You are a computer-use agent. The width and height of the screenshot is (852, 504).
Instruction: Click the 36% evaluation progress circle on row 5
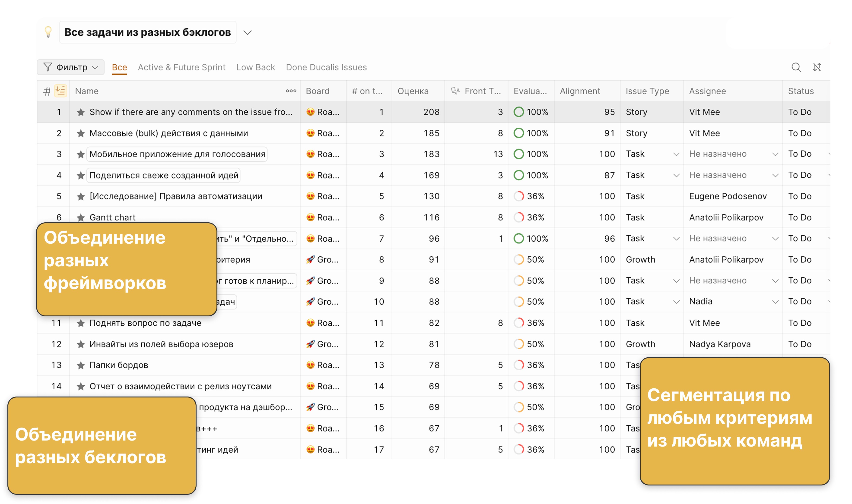point(519,196)
